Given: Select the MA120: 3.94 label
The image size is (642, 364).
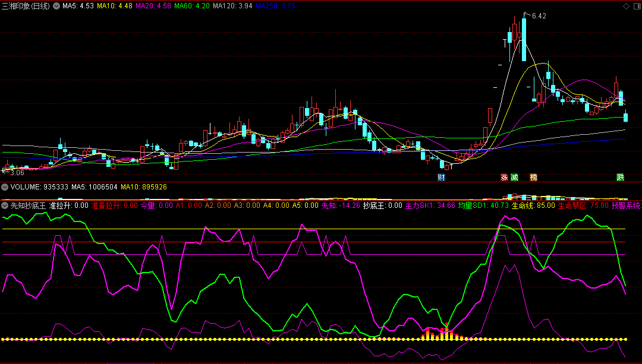Looking at the screenshot, I should tap(232, 6).
